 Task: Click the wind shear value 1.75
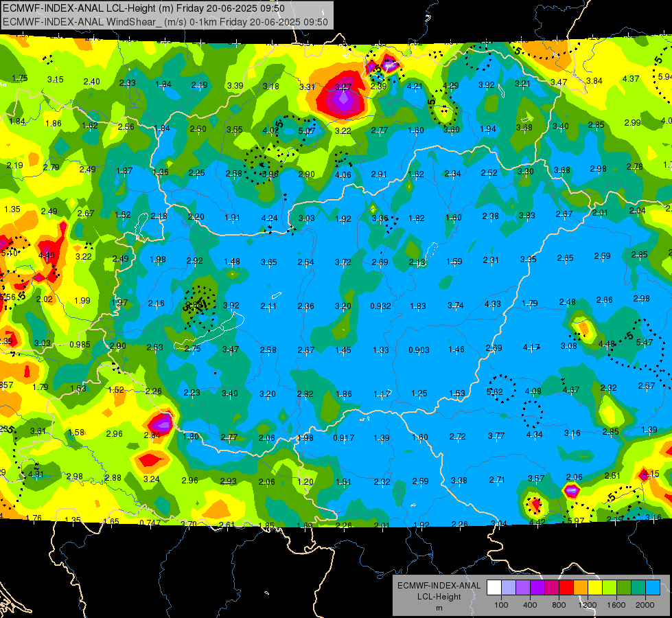coord(20,78)
